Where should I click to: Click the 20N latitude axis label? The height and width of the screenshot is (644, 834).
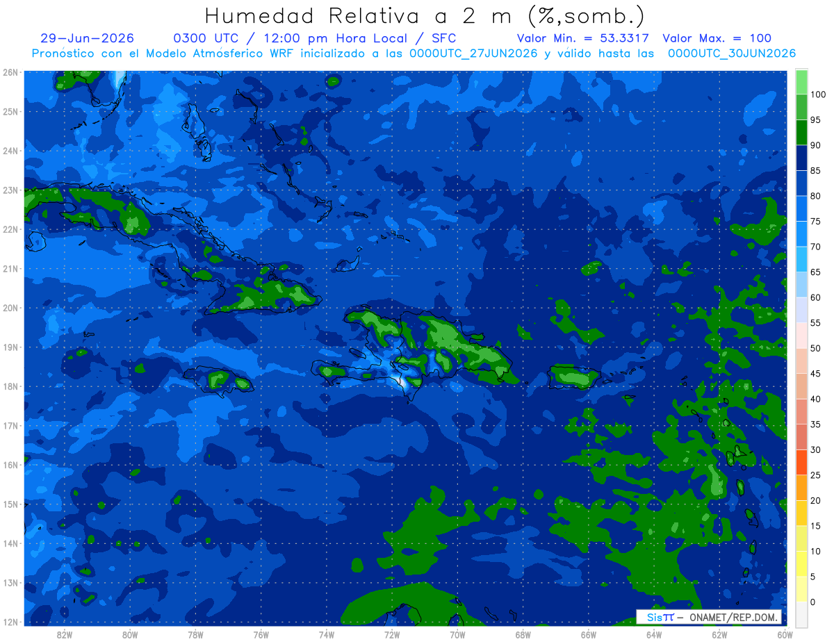tap(10, 308)
